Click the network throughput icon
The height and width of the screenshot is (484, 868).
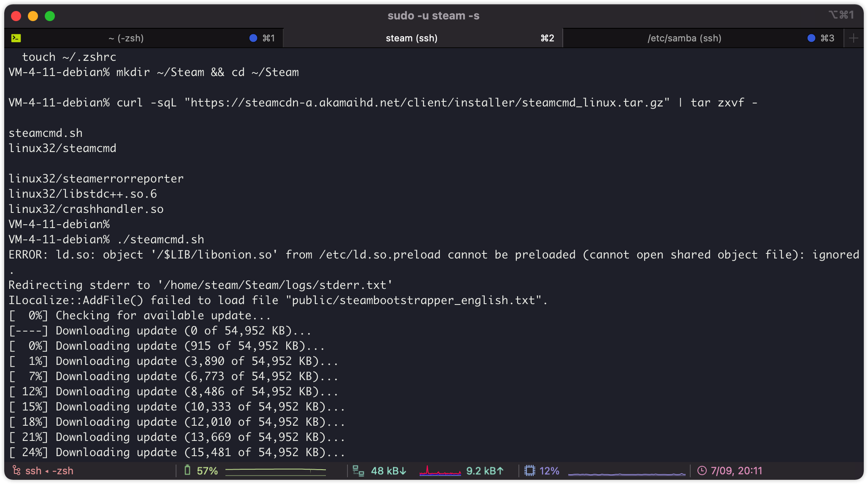(358, 470)
